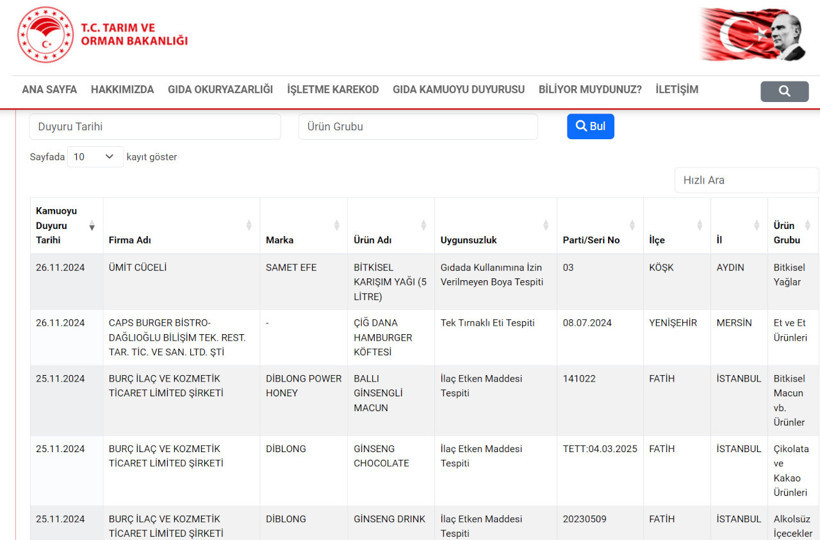Image resolution: width=820 pixels, height=540 pixels.
Task: Sort by Kamuoyu Duyuru Tarihi arrow
Action: pyautogui.click(x=92, y=226)
